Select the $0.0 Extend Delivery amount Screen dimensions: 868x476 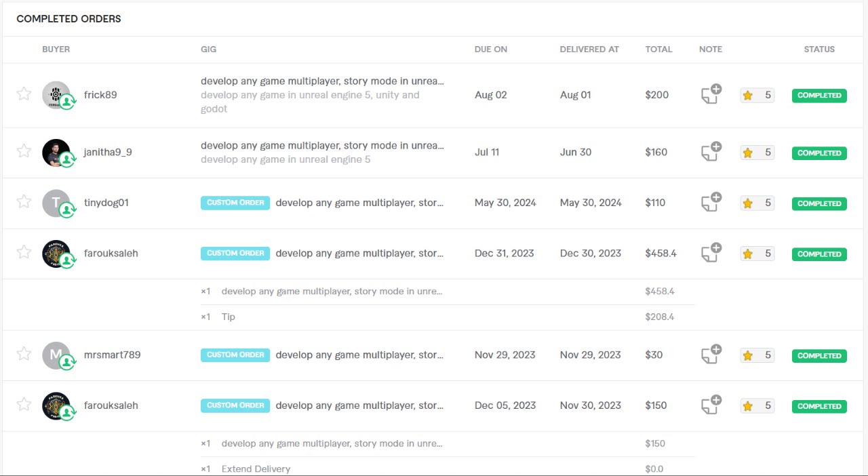tap(654, 469)
